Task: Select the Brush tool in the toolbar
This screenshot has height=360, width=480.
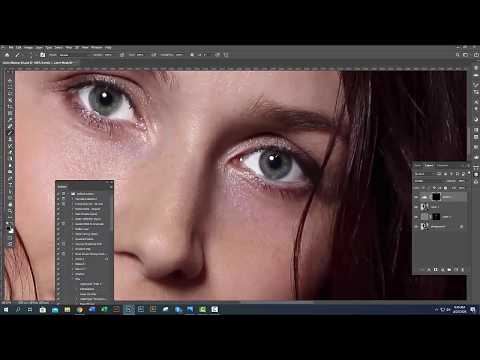Action: point(10,133)
